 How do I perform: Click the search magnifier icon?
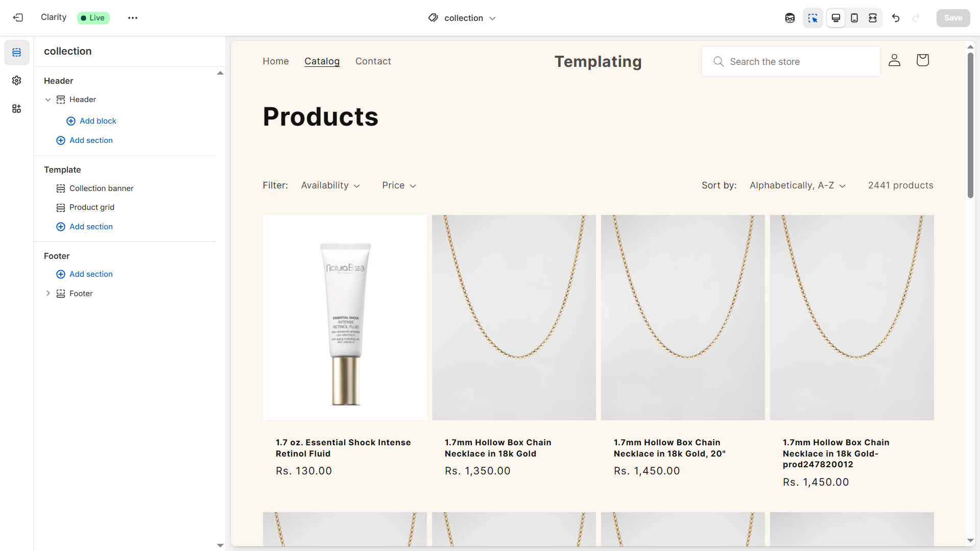point(719,61)
